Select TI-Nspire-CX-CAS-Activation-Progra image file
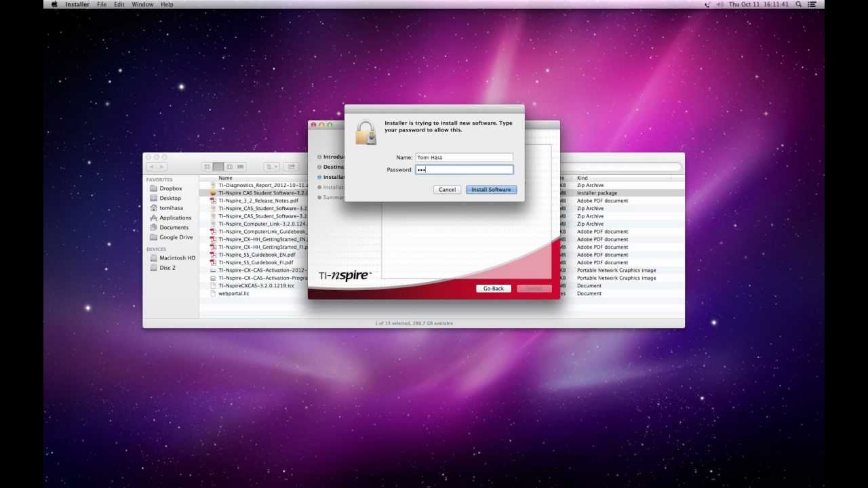This screenshot has height=488, width=868. [x=258, y=278]
